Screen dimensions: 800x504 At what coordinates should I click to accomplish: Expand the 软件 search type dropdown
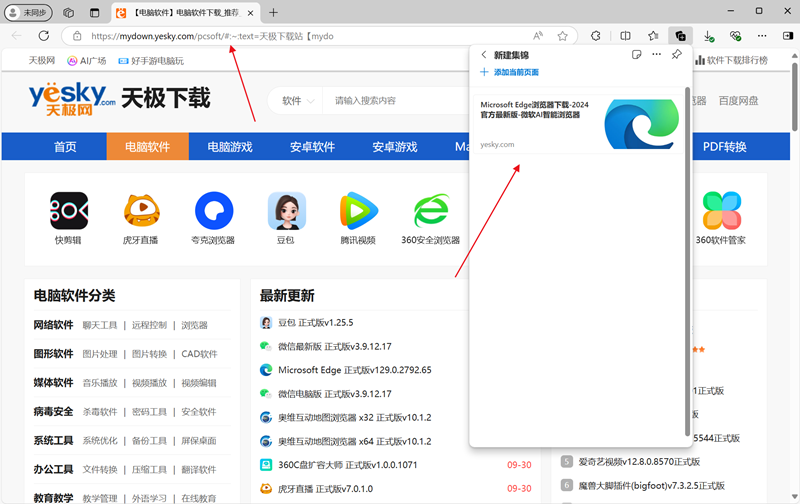[x=298, y=100]
